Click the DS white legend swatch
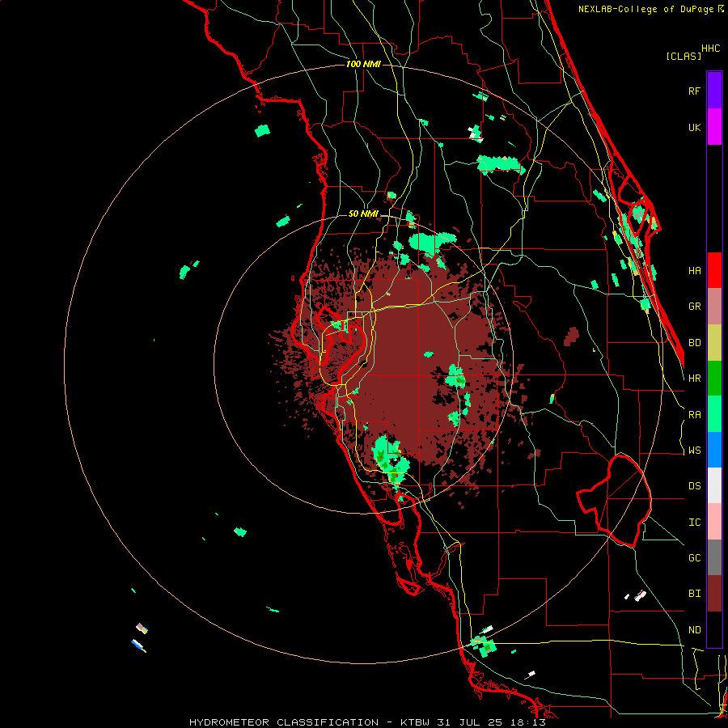728x728 pixels. [x=714, y=485]
